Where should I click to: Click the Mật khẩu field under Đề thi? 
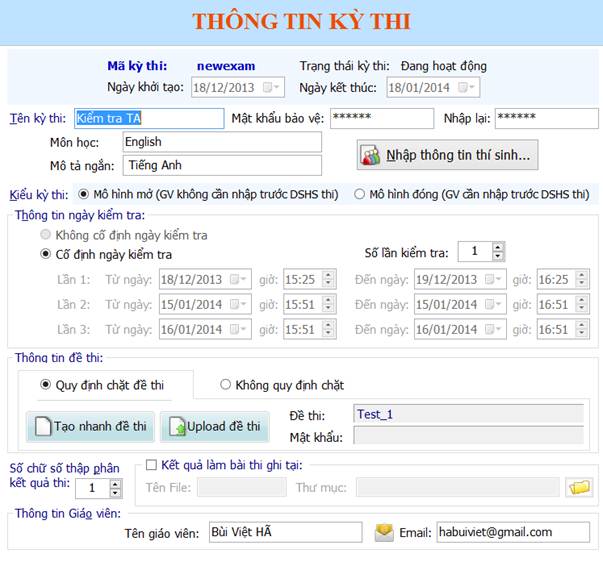[x=468, y=436]
